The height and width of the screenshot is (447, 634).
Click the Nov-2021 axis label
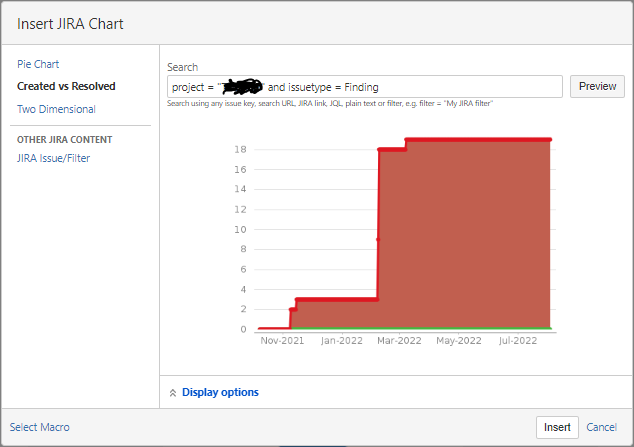click(282, 341)
